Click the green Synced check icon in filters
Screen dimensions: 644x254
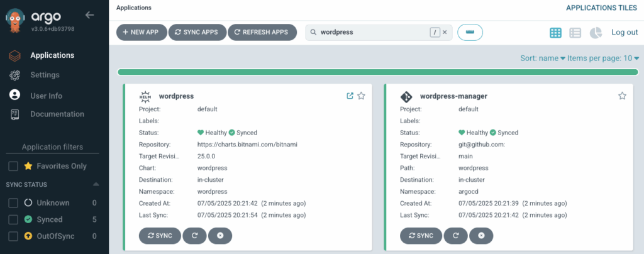pos(28,220)
